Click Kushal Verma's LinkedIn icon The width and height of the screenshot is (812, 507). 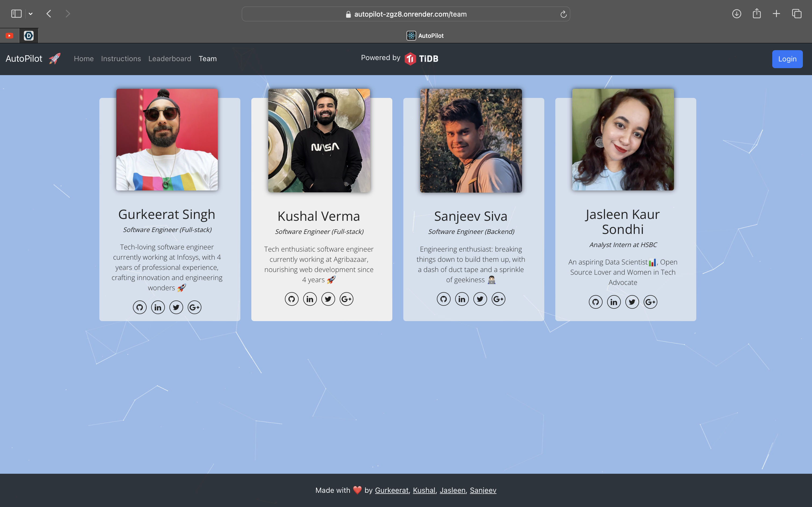[x=310, y=299]
